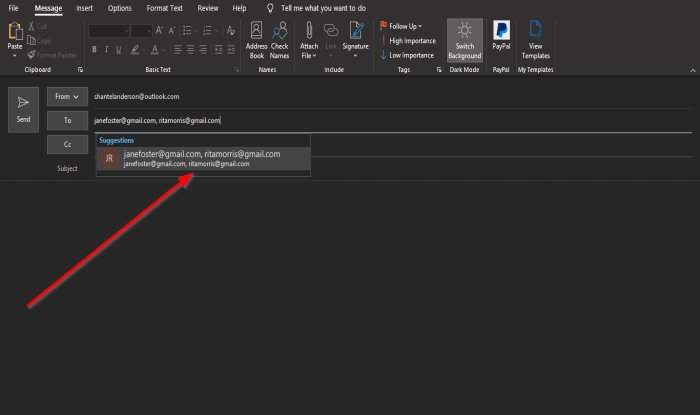Expand the From account dropdown
This screenshot has width=700, height=415.
[67, 96]
